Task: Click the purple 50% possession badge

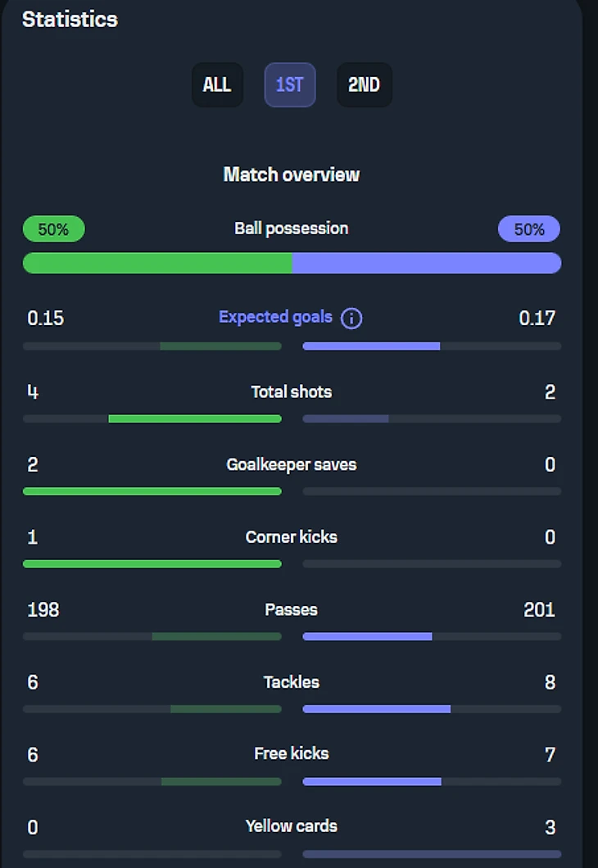Action: pyautogui.click(x=529, y=229)
